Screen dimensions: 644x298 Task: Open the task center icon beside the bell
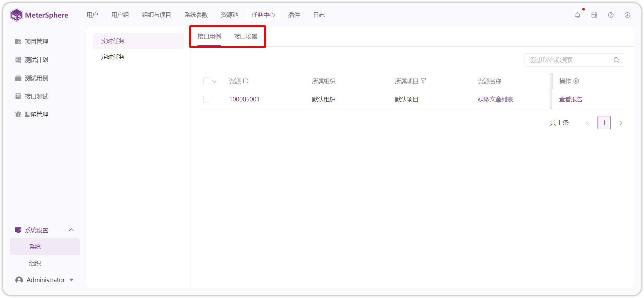594,15
